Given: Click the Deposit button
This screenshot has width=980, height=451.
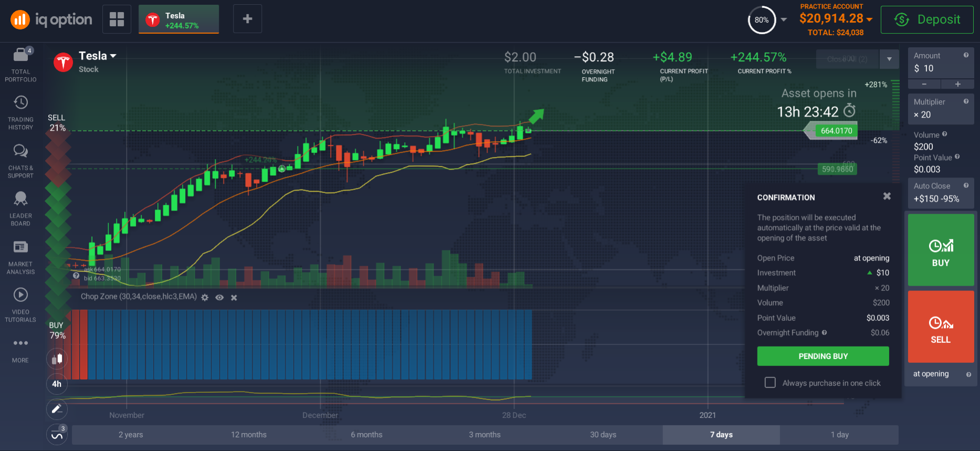Looking at the screenshot, I should click(x=927, y=20).
